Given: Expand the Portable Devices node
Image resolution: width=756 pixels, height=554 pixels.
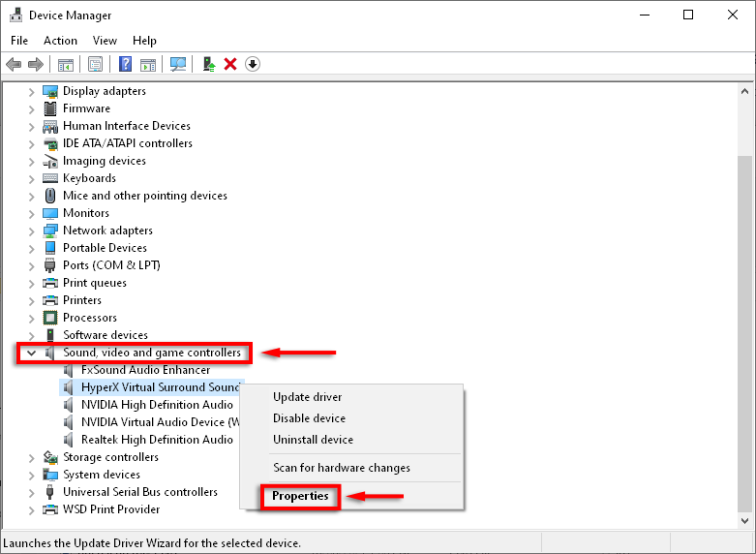Looking at the screenshot, I should pyautogui.click(x=32, y=249).
